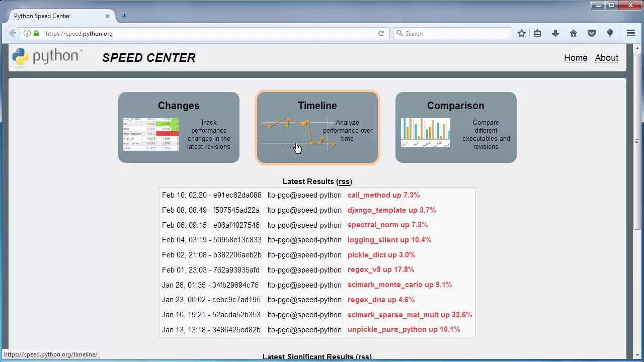Click the Timeline chart thumbnail
Screen dimensions: 644x362
pos(298,133)
